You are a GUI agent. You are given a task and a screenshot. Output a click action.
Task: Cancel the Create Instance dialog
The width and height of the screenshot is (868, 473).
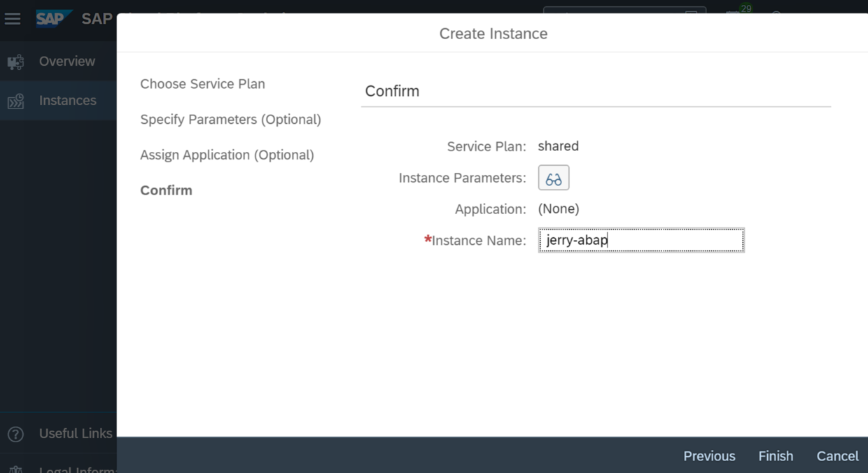pyautogui.click(x=837, y=456)
